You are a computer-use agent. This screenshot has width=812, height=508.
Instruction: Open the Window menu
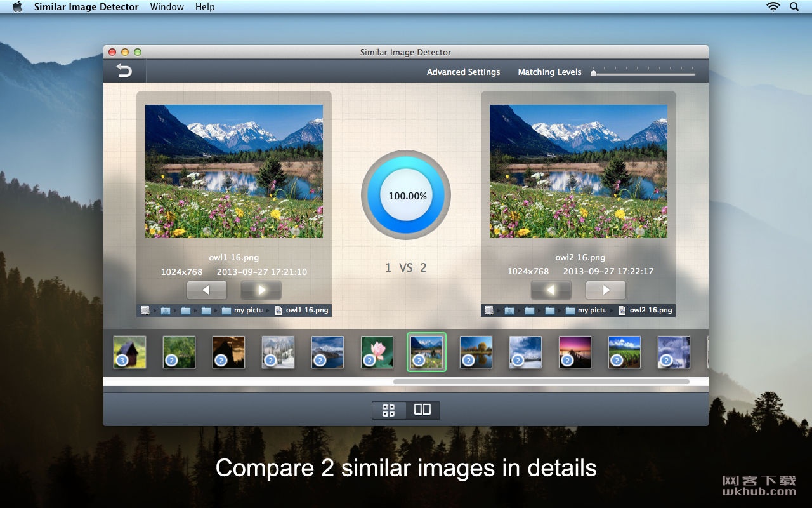click(x=167, y=7)
